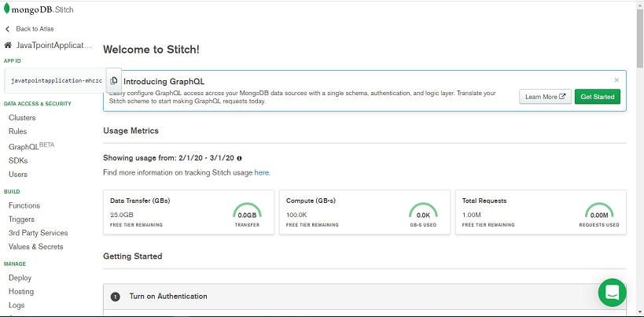644x317 pixels.
Task: Go back to Atlas
Action: [x=35, y=29]
